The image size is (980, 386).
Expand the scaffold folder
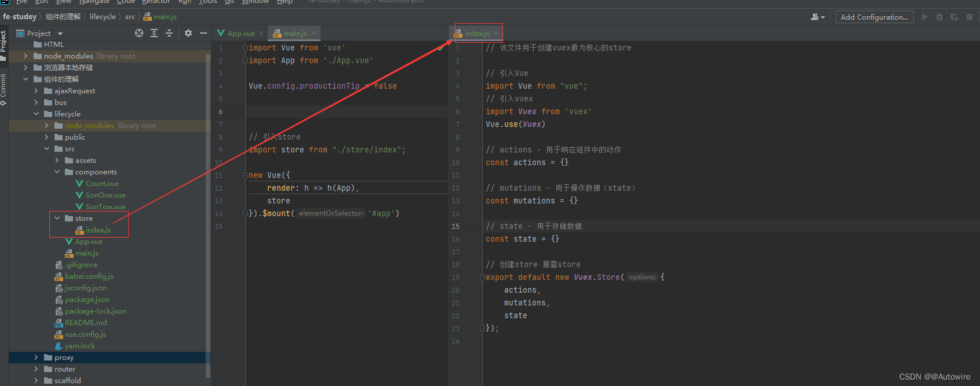click(36, 381)
